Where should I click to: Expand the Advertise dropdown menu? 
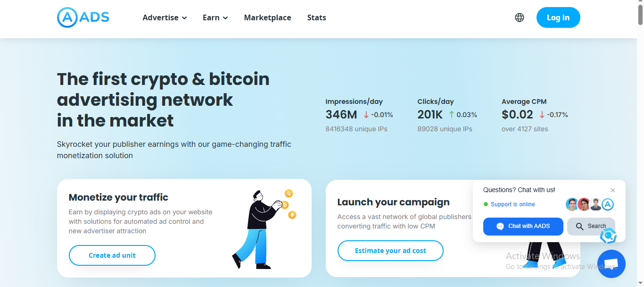coord(165,17)
